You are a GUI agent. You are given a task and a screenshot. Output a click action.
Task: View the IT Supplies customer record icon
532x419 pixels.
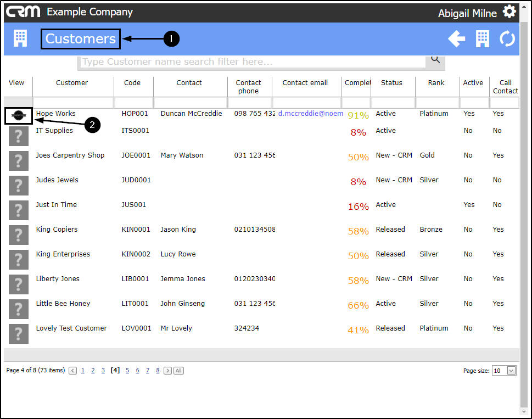(19, 136)
